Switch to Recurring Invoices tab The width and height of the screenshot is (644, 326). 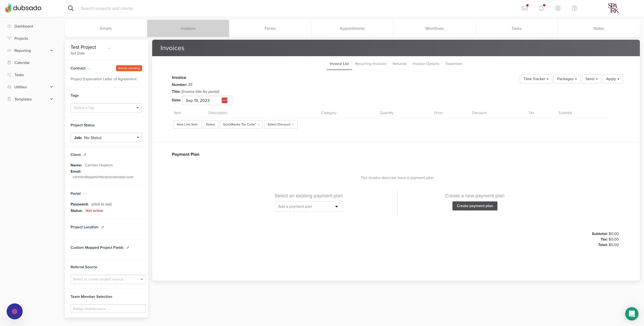click(371, 64)
